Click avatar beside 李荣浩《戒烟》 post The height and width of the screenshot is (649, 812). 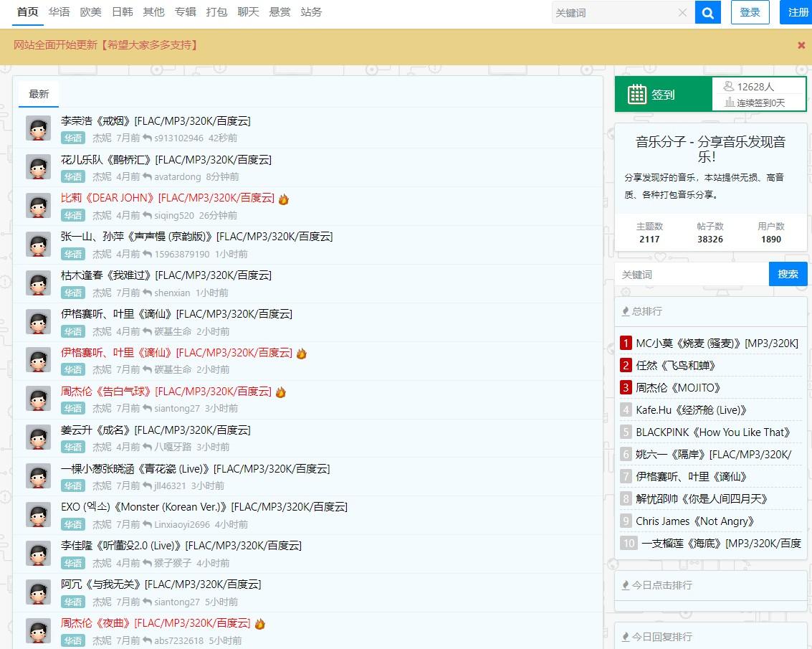pos(38,128)
